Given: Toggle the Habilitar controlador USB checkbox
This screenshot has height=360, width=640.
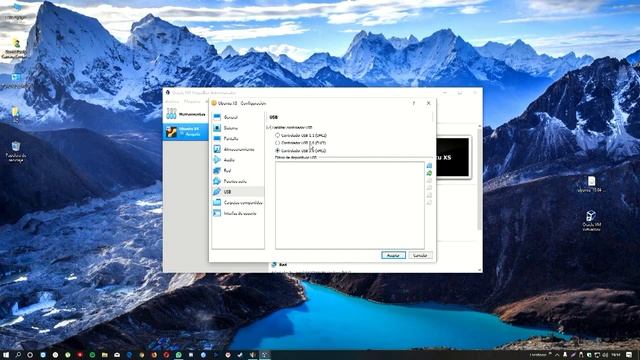Looking at the screenshot, I should tap(269, 127).
